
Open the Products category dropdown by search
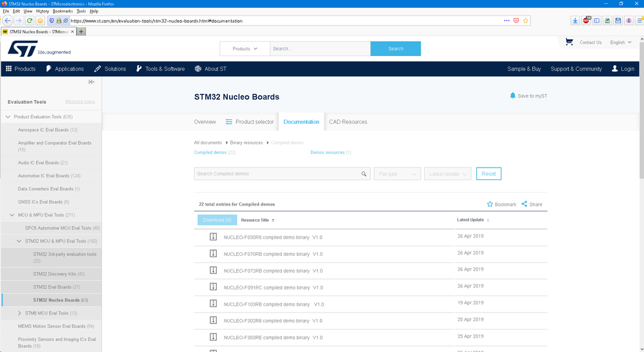click(x=245, y=49)
